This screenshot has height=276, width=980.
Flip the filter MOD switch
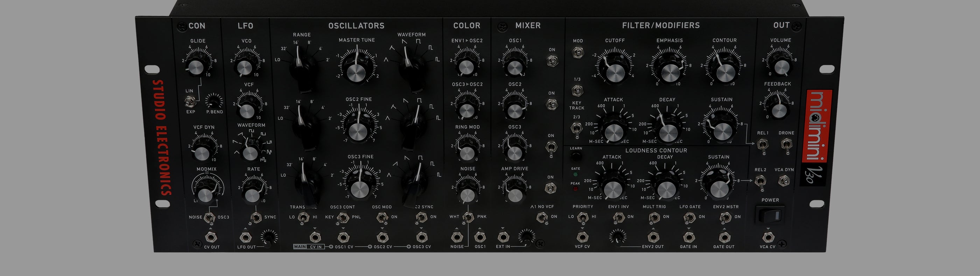click(x=577, y=52)
